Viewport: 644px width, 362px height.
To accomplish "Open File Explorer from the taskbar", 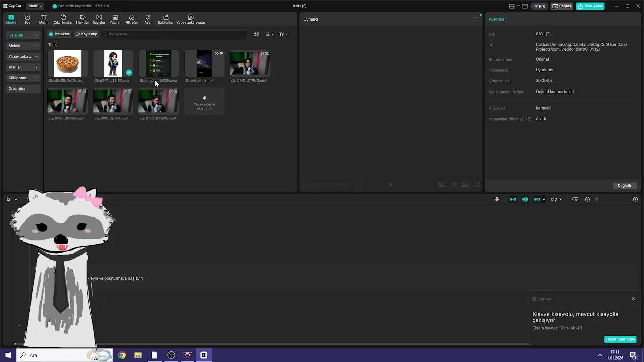I will 138,355.
